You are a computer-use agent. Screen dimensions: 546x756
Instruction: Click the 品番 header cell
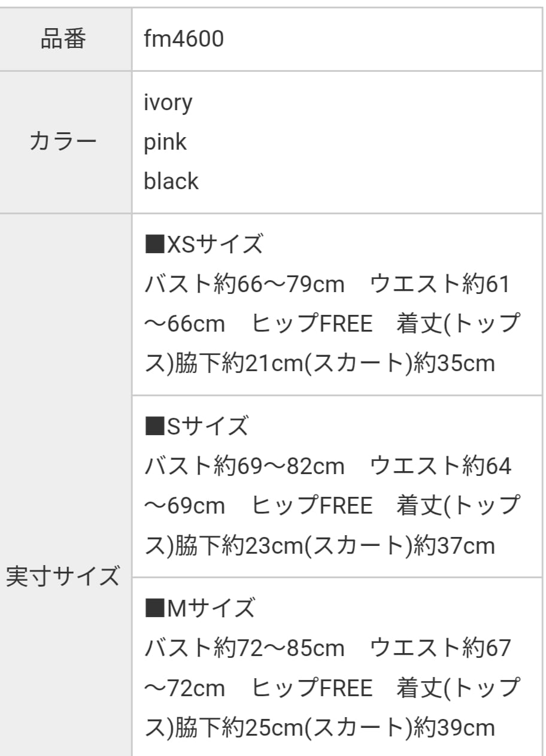63,40
